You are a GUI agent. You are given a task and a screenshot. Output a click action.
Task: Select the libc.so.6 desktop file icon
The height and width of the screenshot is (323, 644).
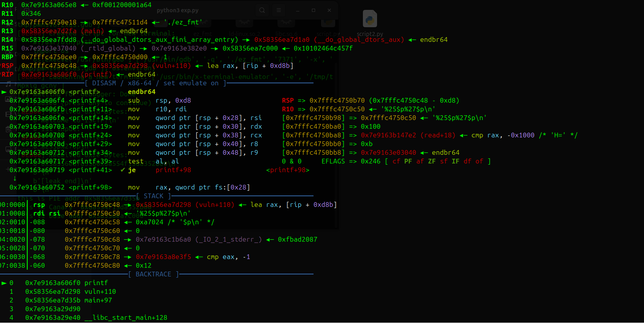pos(286,27)
